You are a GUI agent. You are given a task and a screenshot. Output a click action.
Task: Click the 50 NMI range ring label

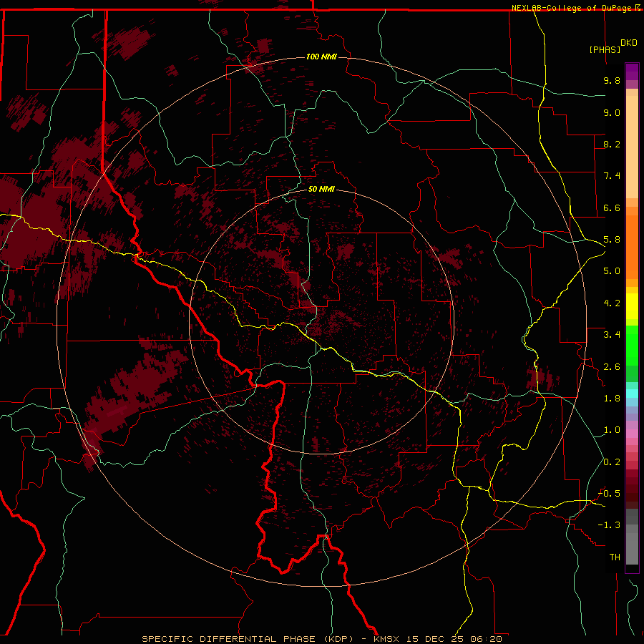point(321,189)
